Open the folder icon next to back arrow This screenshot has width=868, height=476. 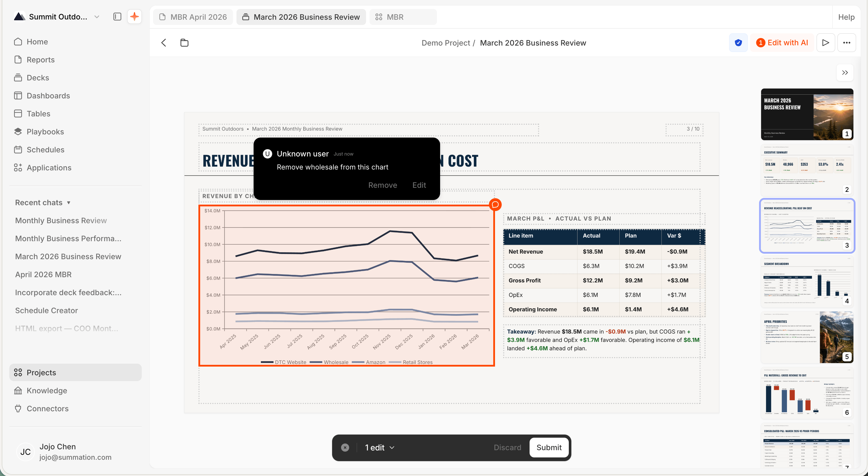[184, 43]
